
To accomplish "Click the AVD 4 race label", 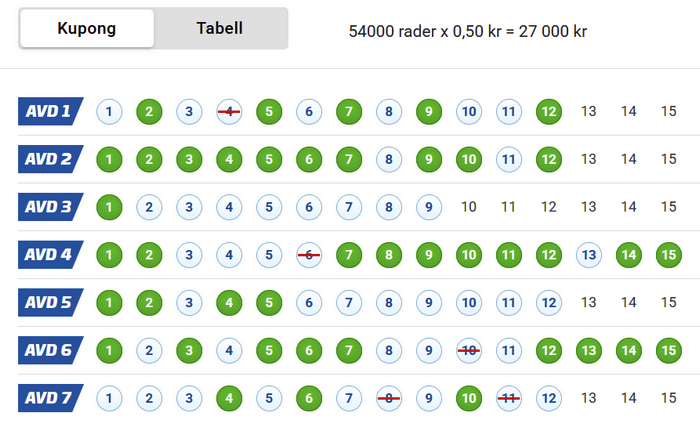I will click(50, 255).
